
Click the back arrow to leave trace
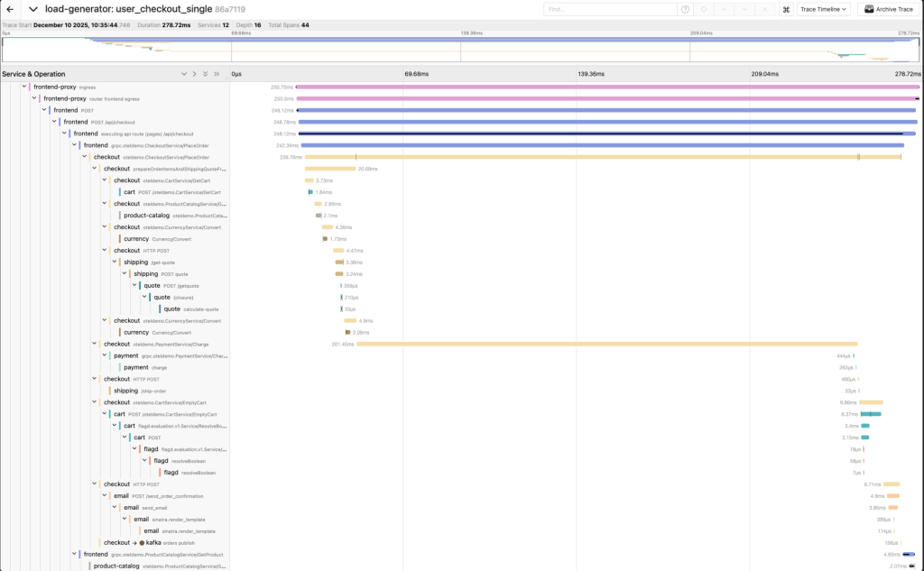[11, 9]
